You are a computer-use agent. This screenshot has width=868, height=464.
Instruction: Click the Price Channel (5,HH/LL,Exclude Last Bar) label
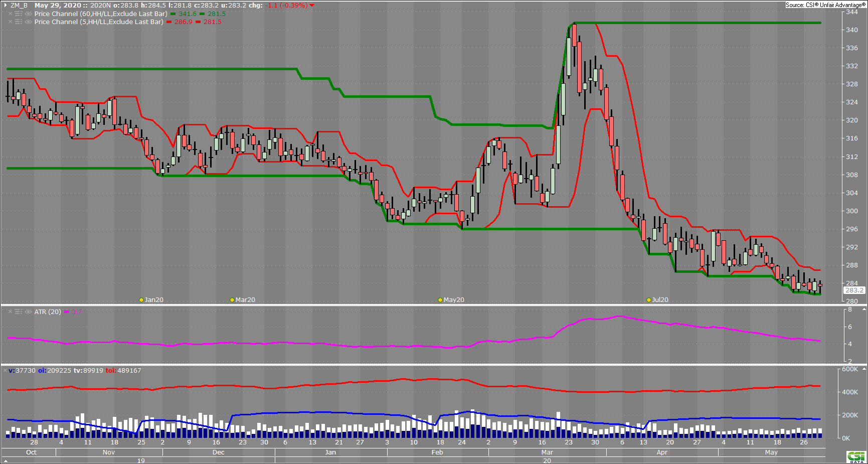pyautogui.click(x=99, y=22)
